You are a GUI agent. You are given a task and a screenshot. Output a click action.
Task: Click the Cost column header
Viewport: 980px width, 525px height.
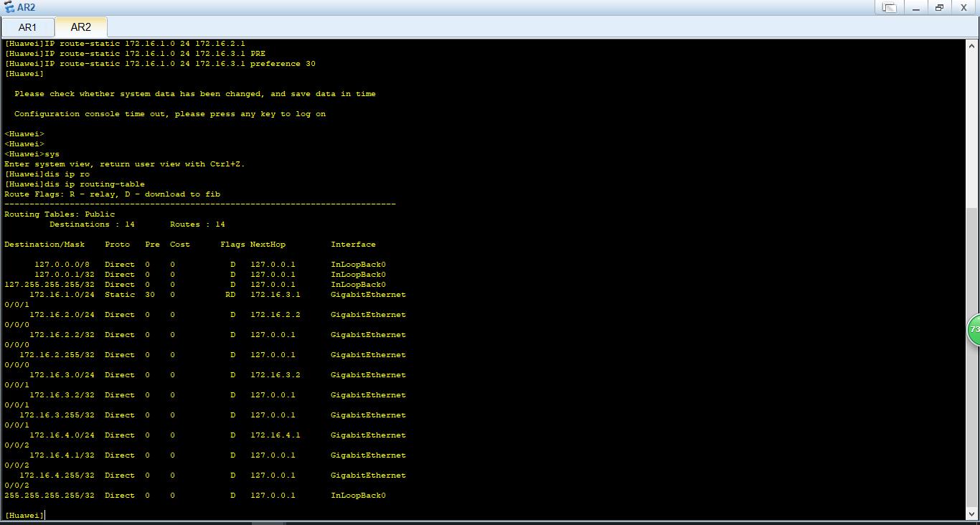point(180,245)
